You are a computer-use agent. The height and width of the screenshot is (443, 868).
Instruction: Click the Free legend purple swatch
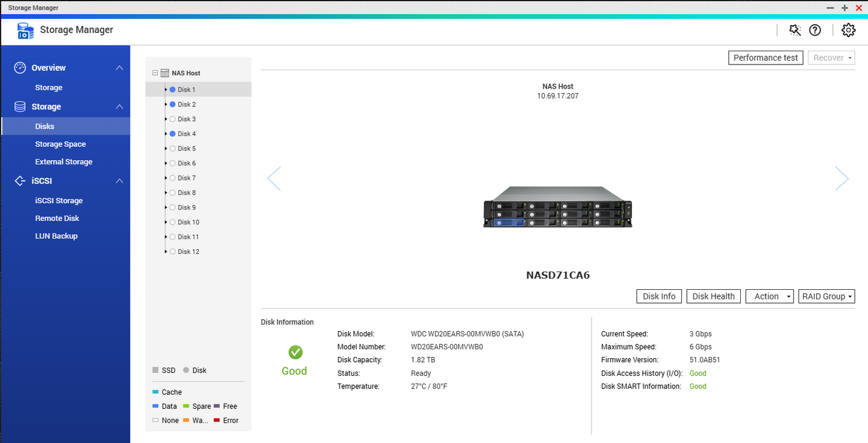coord(217,406)
